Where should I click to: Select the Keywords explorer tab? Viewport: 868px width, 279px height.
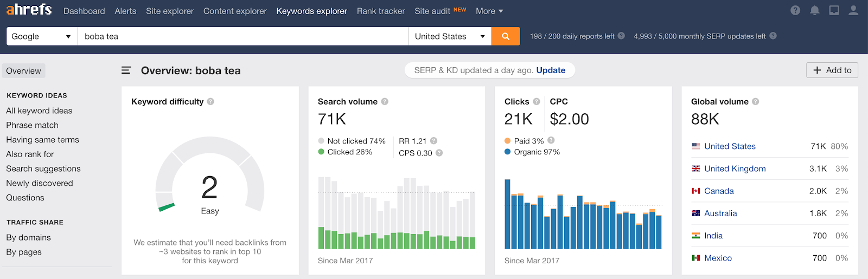(x=312, y=11)
